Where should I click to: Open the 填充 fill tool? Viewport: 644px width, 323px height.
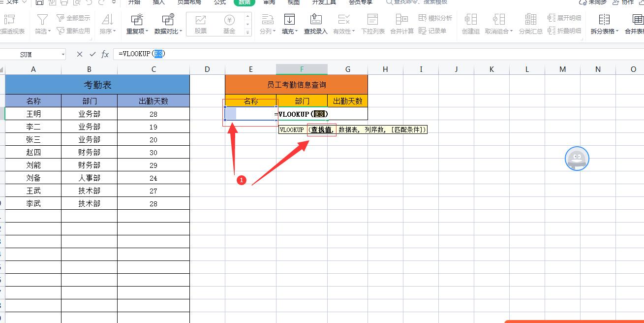coord(289,24)
